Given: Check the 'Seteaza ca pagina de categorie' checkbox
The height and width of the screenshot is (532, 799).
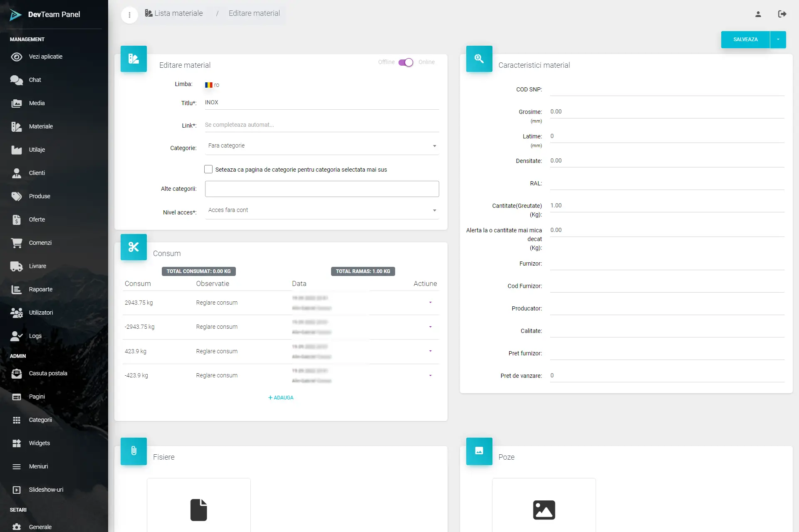Looking at the screenshot, I should click(208, 169).
